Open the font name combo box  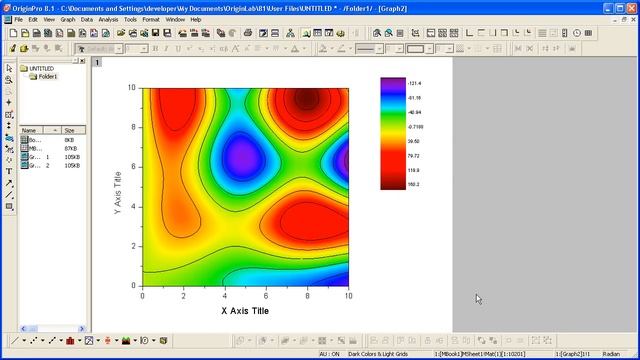click(99, 49)
